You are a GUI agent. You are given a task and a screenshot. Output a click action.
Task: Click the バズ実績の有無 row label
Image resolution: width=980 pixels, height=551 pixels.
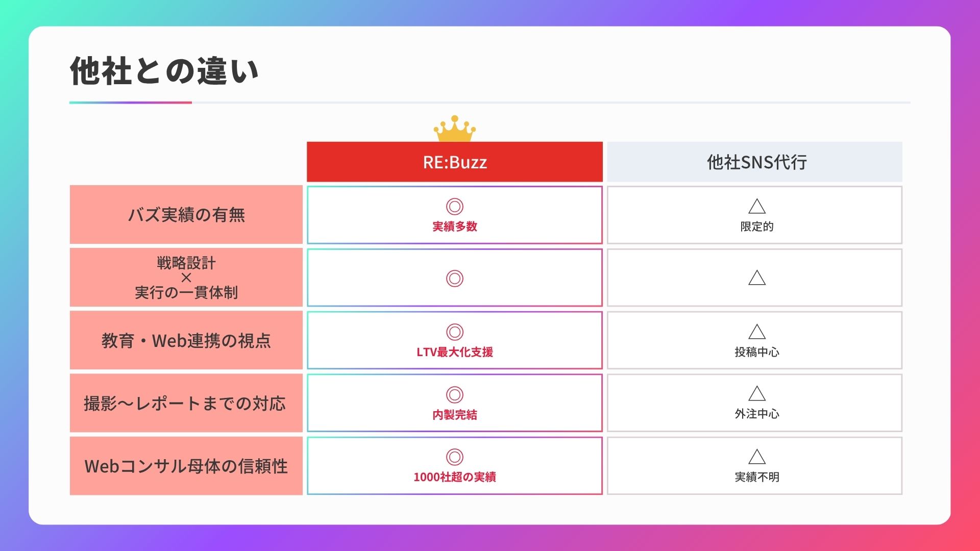click(186, 214)
